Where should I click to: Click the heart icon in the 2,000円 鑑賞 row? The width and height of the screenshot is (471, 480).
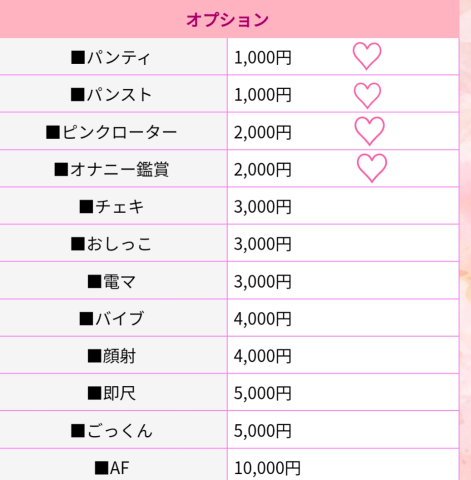372,168
